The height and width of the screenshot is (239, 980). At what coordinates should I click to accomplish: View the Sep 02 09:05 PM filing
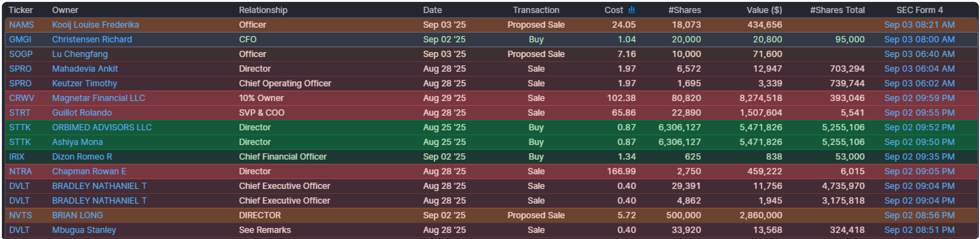point(919,171)
